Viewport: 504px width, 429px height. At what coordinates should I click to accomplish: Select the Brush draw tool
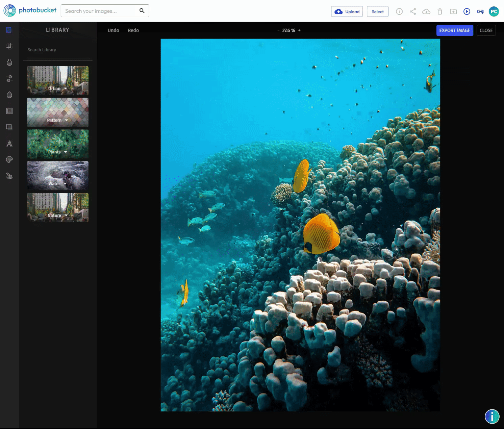coord(9,176)
